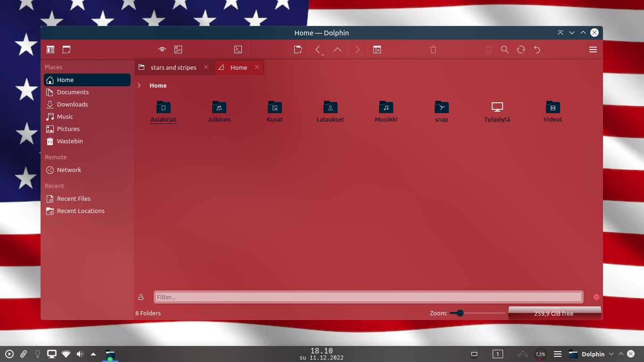Screen dimensions: 644x362
Task: Open Documents in Places
Action: pos(87,92)
